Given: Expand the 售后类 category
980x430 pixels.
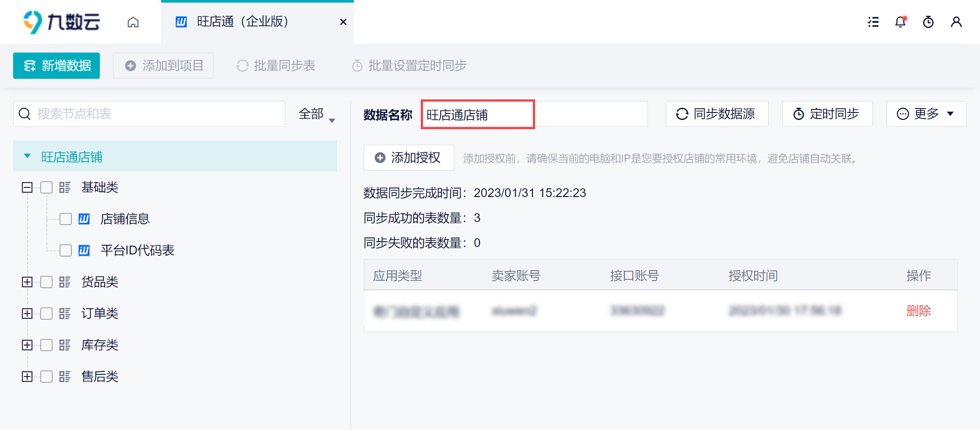Looking at the screenshot, I should click(x=27, y=377).
